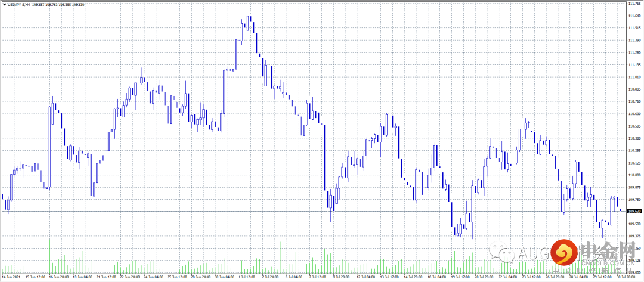Click the 16 Jun 20:00 time label
The height and width of the screenshot is (282, 644).
click(59, 277)
